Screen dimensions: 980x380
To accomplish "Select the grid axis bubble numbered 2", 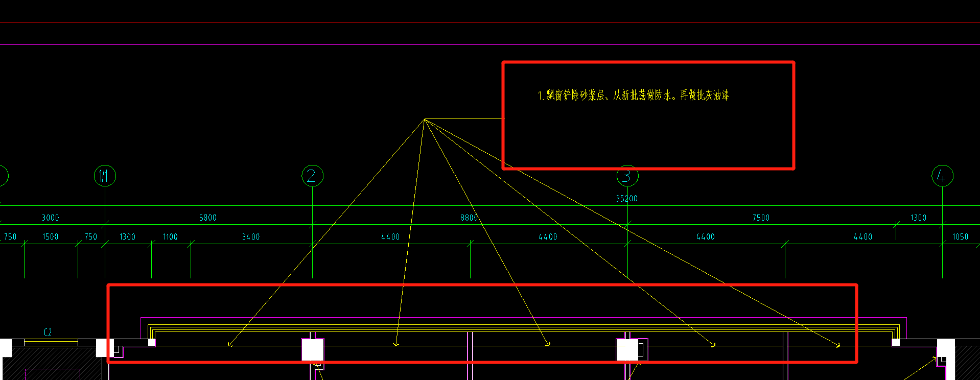I will pos(312,176).
